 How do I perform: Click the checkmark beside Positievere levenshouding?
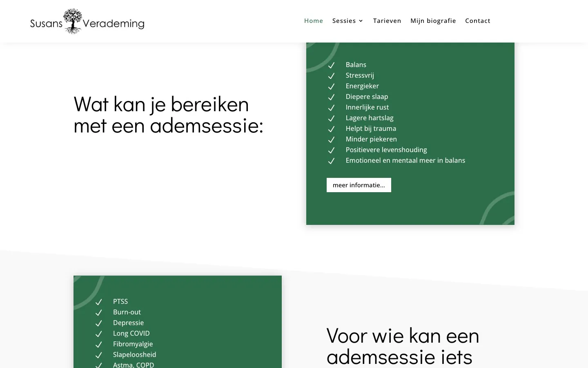tap(331, 150)
